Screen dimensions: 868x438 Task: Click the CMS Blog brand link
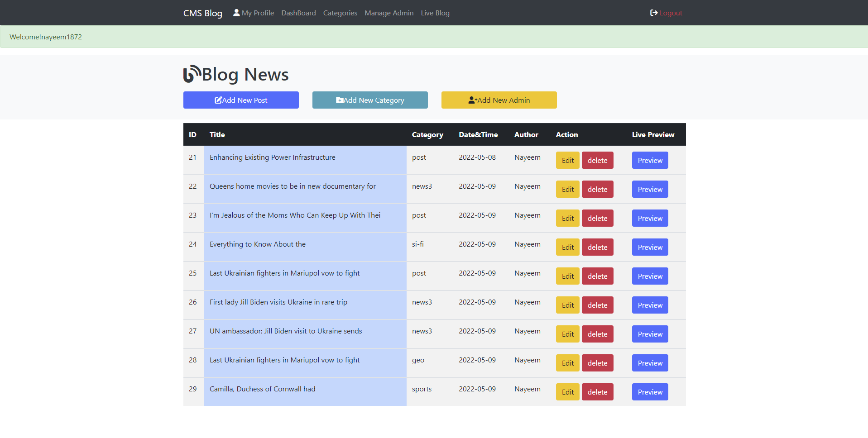click(202, 13)
